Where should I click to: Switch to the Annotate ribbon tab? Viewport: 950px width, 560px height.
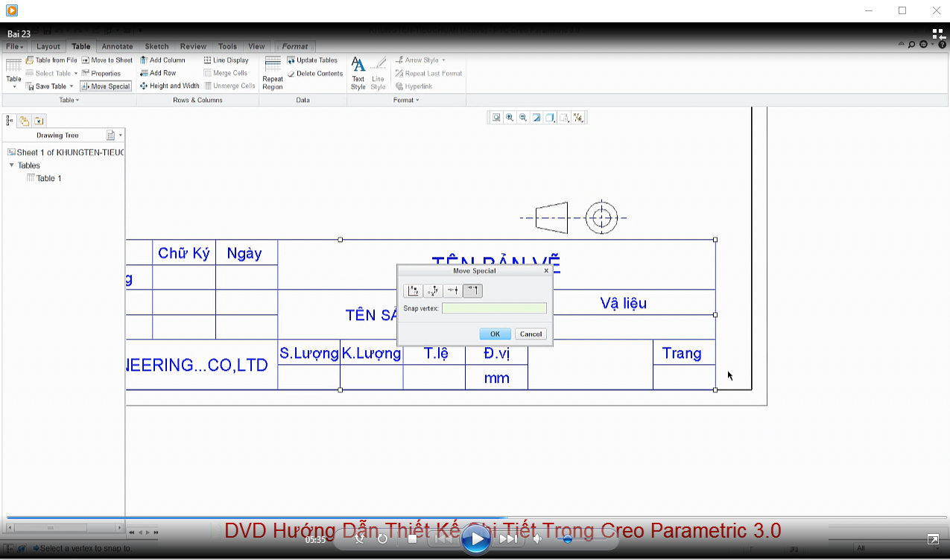click(117, 46)
